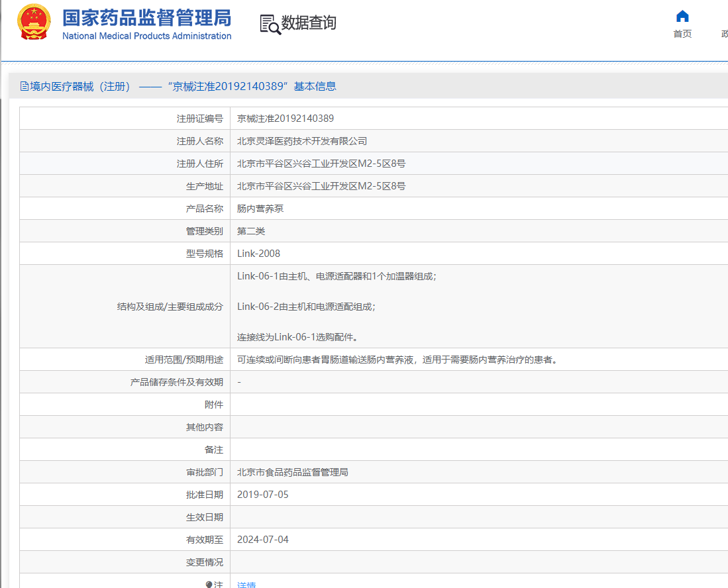
Task: Go to 首页 home icon
Action: tap(682, 17)
